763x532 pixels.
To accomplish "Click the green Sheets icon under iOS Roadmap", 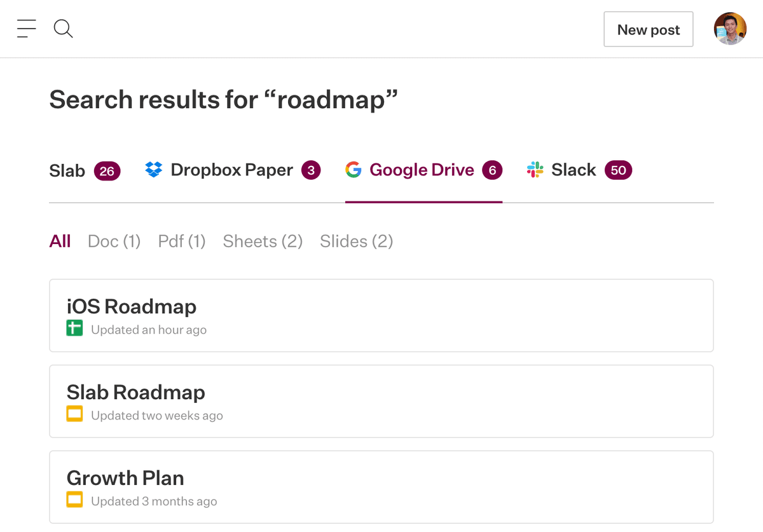I will coord(74,329).
